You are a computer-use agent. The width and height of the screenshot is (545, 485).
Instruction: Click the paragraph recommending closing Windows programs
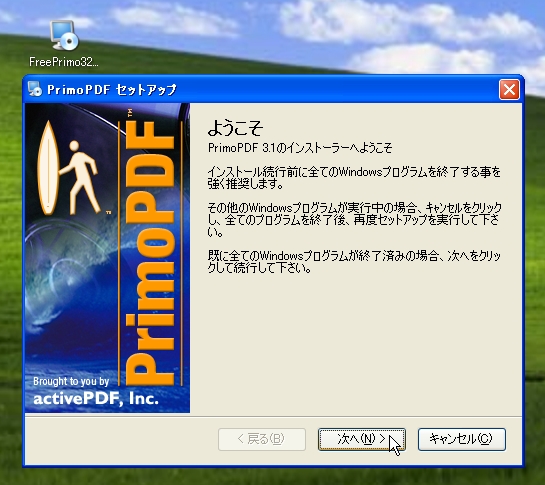coord(354,178)
